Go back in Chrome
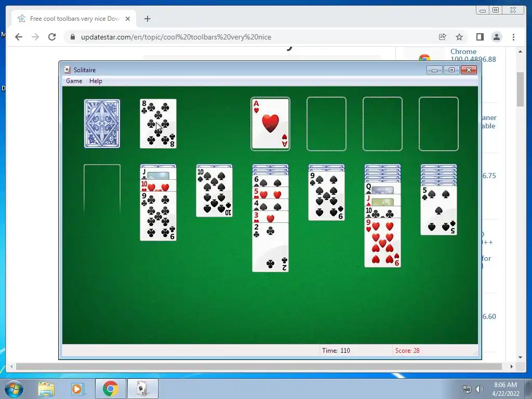The image size is (532, 399). pyautogui.click(x=19, y=37)
